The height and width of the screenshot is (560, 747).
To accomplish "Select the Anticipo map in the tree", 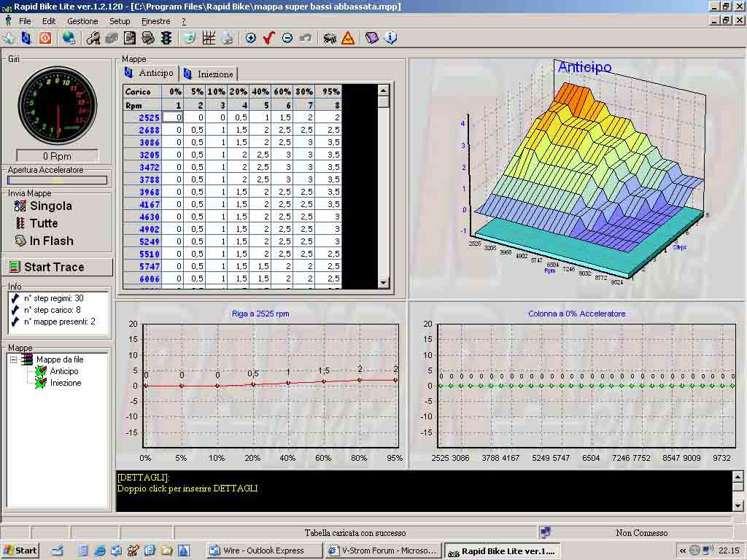I will [x=64, y=371].
